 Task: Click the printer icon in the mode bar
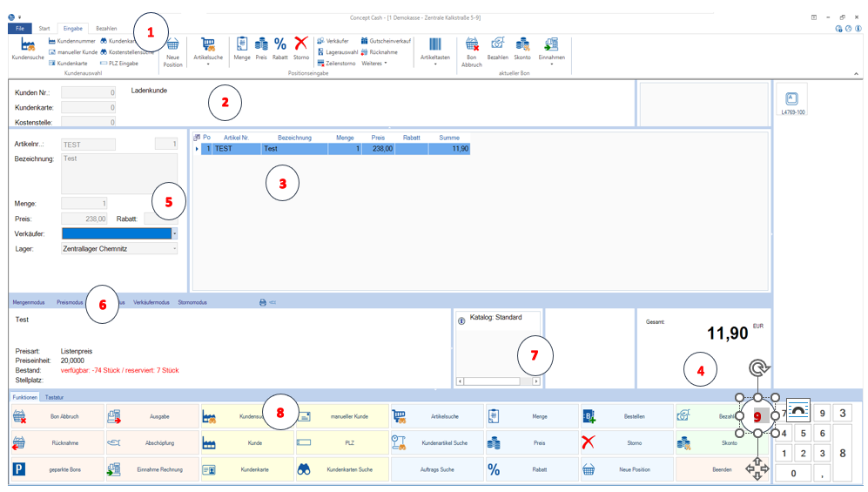pos(263,303)
